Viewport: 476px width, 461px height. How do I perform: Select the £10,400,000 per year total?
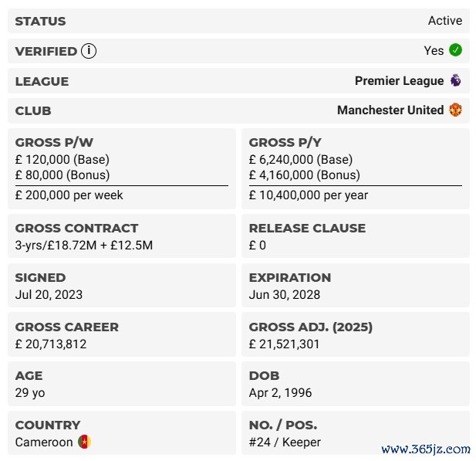coord(308,195)
